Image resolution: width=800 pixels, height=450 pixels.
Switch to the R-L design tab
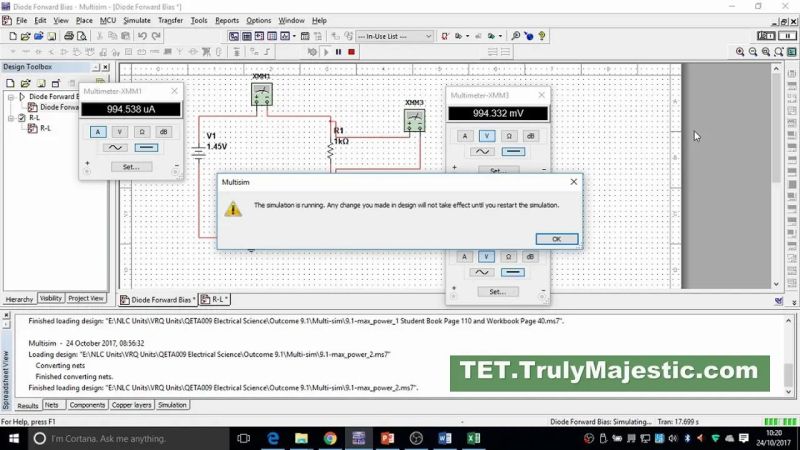pyautogui.click(x=215, y=299)
